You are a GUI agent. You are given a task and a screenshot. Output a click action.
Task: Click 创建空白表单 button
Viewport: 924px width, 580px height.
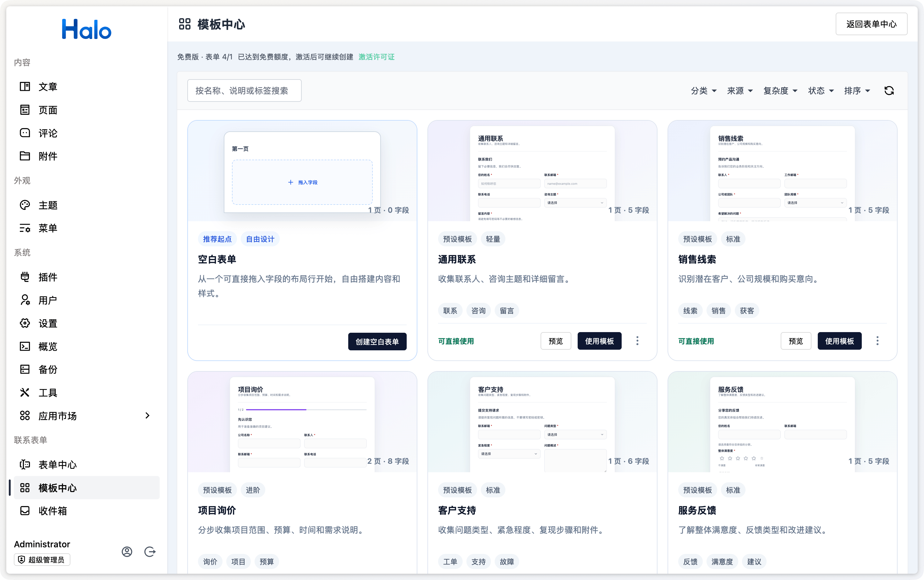click(x=377, y=342)
